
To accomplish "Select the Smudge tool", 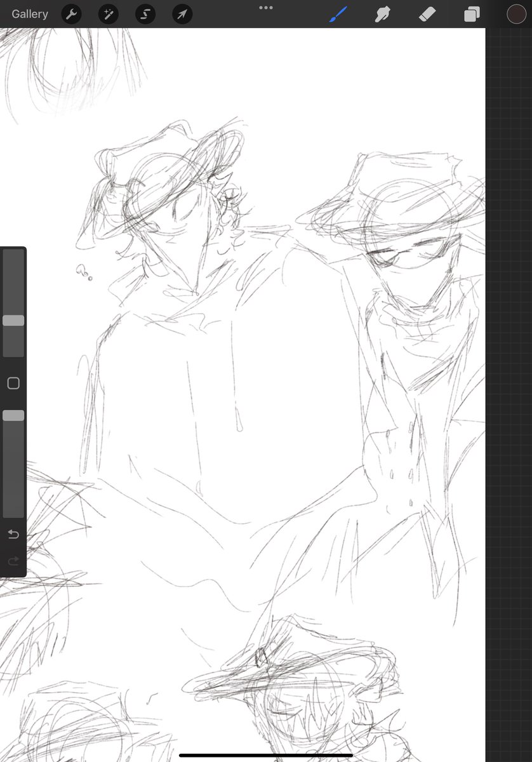I will 383,14.
